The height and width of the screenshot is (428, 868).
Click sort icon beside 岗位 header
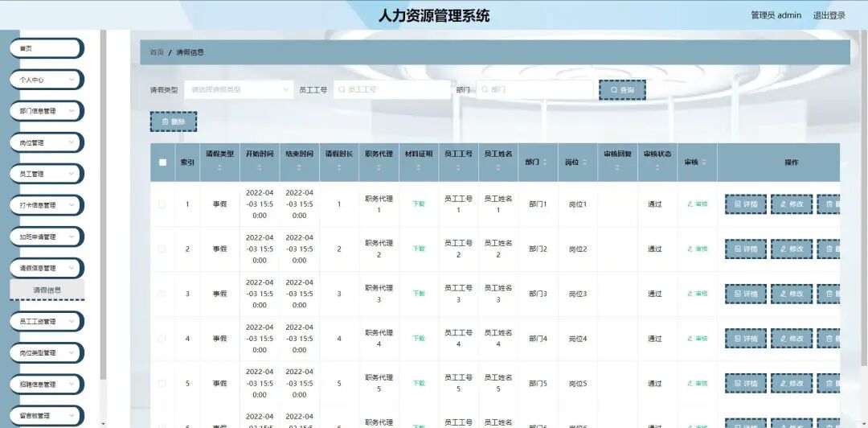click(584, 163)
